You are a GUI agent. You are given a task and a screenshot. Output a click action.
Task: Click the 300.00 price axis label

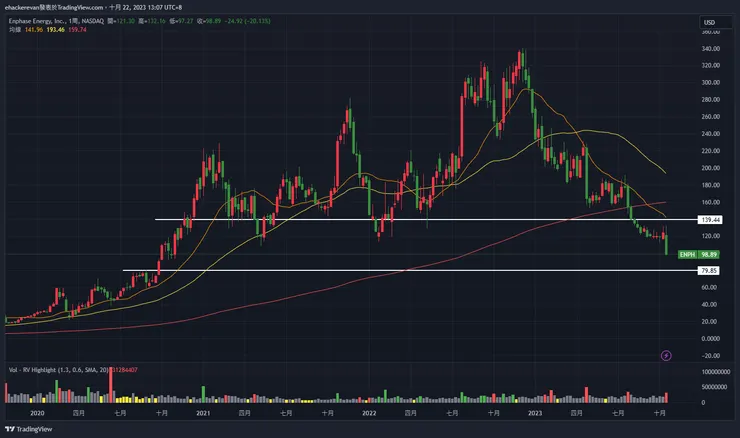[x=711, y=82]
